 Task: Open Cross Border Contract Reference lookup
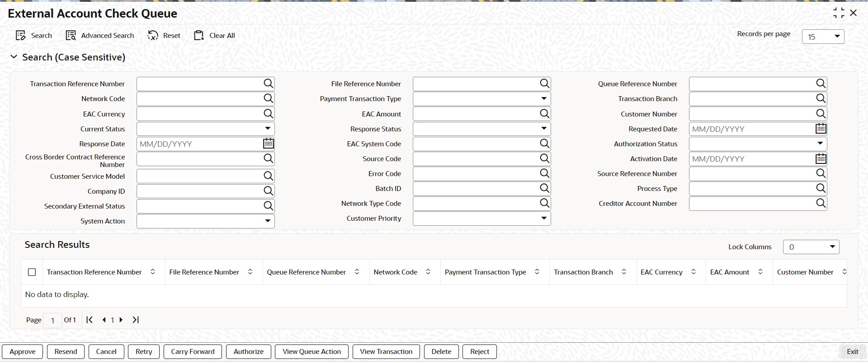(269, 158)
